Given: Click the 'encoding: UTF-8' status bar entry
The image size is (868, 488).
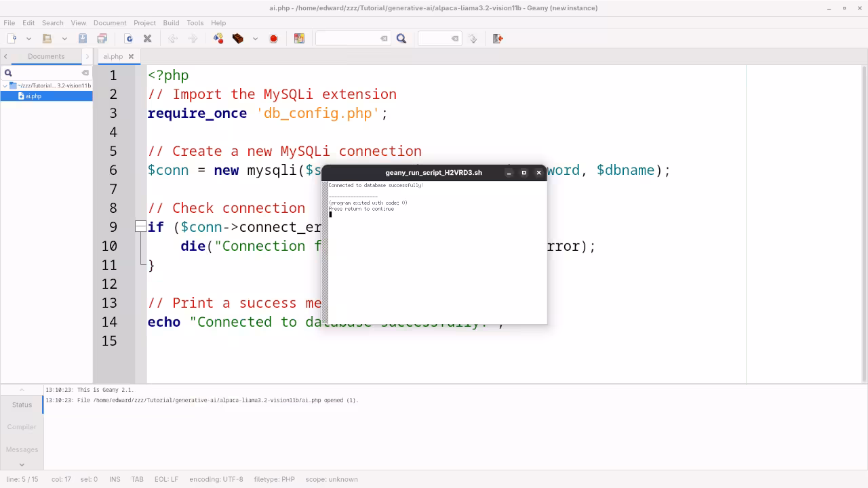Looking at the screenshot, I should tap(216, 479).
